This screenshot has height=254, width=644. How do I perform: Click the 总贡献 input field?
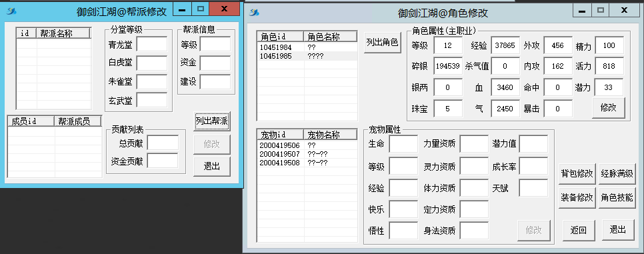pos(163,143)
